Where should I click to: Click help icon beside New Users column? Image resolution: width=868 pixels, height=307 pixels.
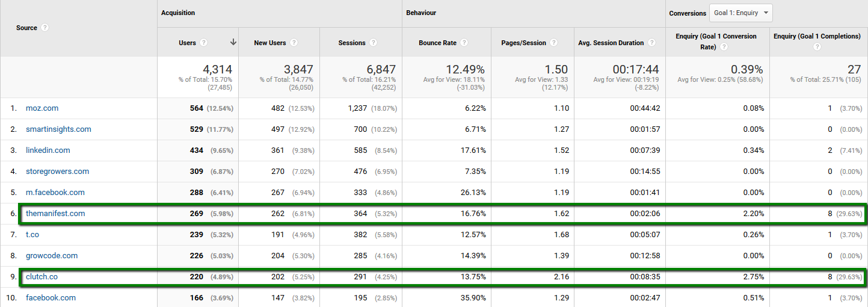[x=294, y=43]
